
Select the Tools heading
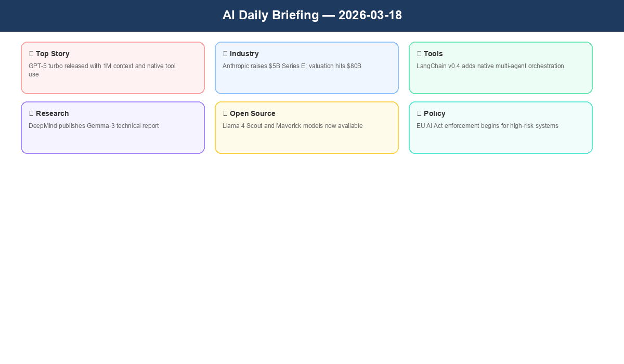[433, 54]
